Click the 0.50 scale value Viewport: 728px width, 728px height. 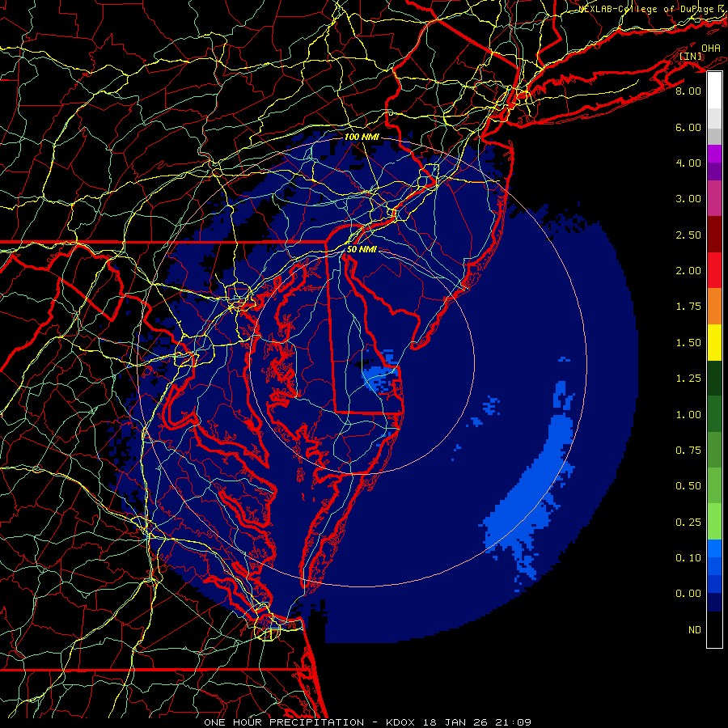click(688, 486)
